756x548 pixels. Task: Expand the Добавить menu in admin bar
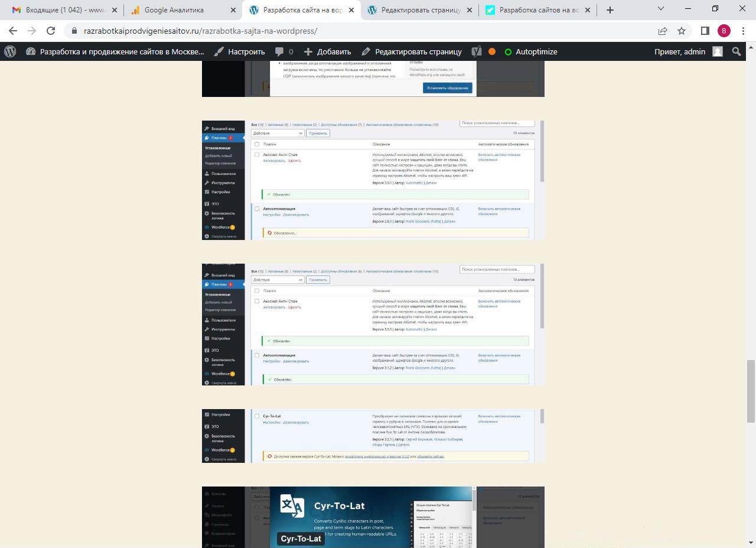(327, 51)
